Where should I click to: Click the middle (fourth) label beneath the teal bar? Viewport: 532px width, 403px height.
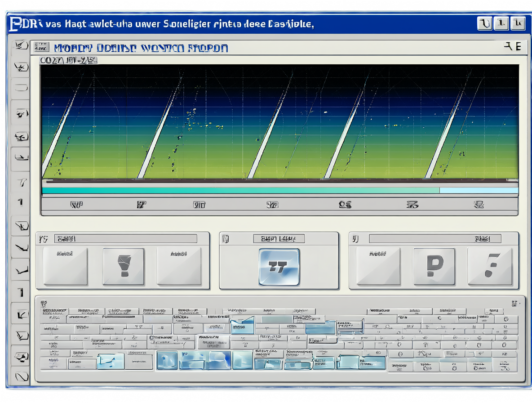click(x=272, y=205)
